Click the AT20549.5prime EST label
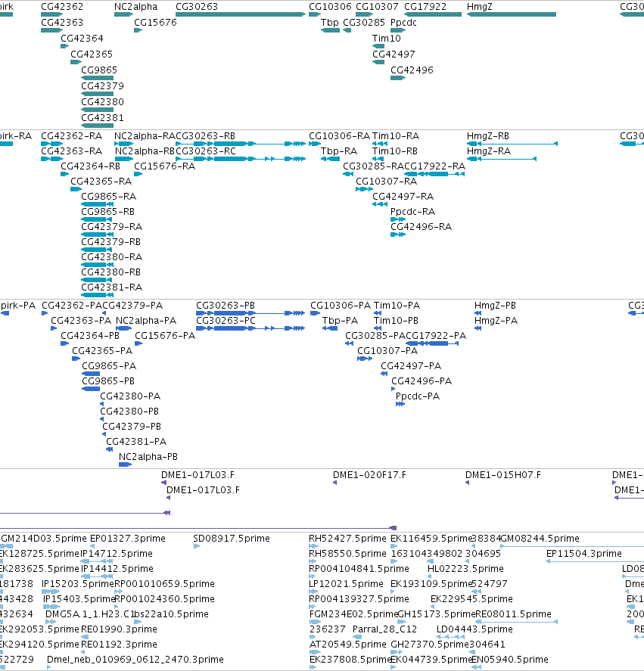Viewport: 644px width, 671px height. (347, 644)
